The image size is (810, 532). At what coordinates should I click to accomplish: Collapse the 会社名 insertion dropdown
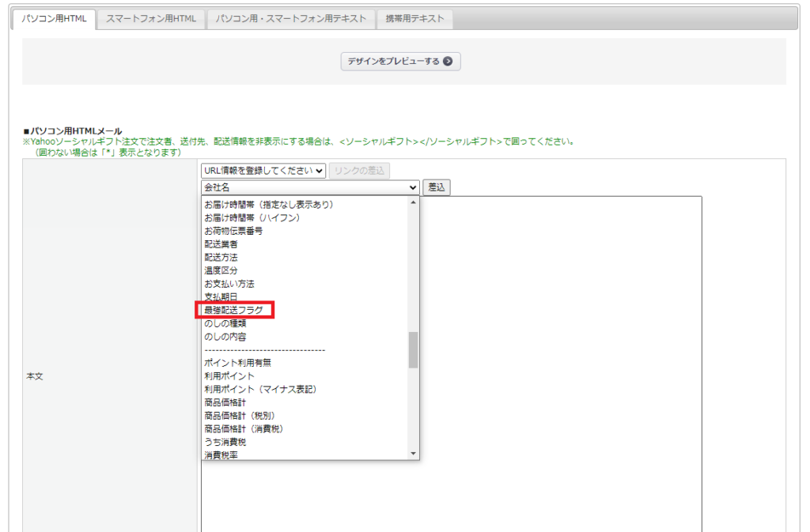click(310, 187)
